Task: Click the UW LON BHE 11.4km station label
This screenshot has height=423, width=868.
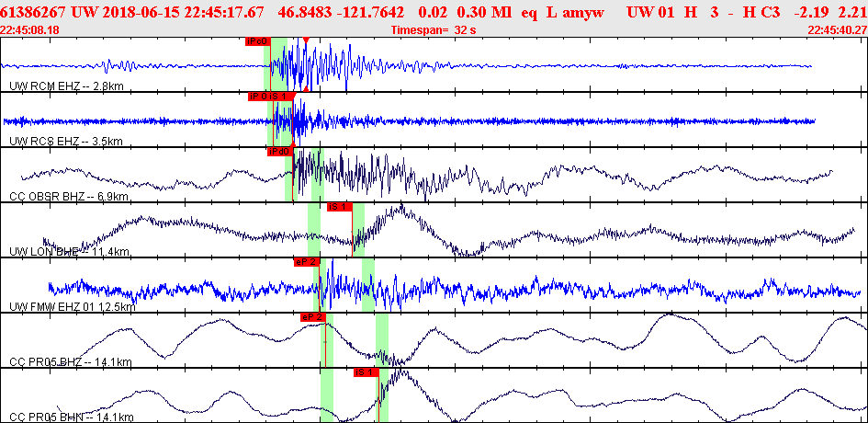Action: coord(70,252)
